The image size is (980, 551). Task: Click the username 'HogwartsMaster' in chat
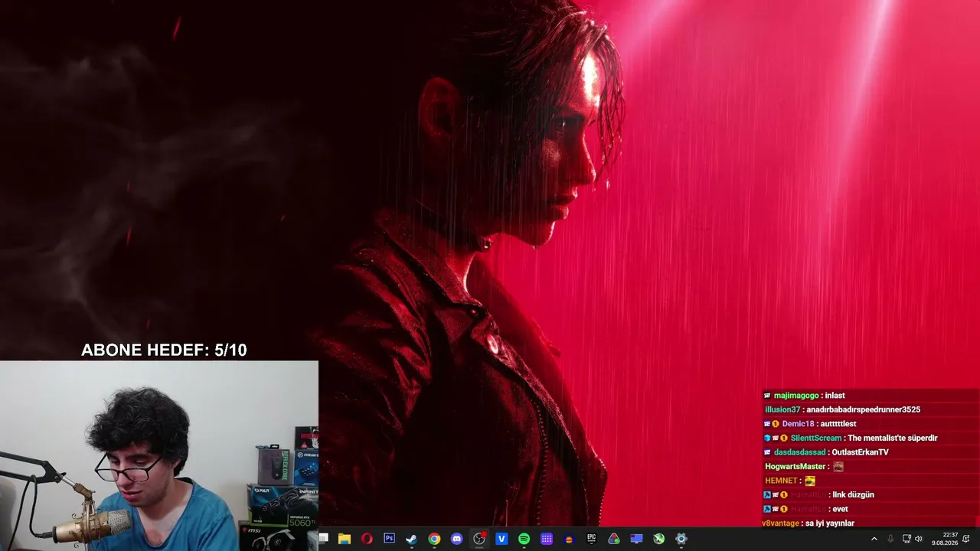point(795,467)
